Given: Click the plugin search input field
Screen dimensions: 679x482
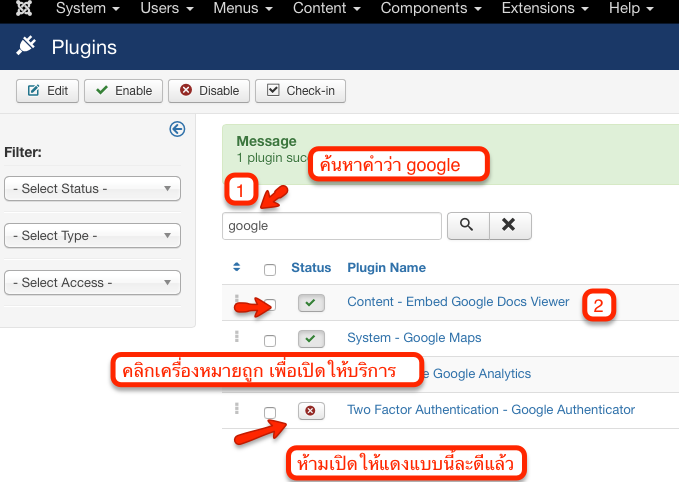Looking at the screenshot, I should (332, 226).
